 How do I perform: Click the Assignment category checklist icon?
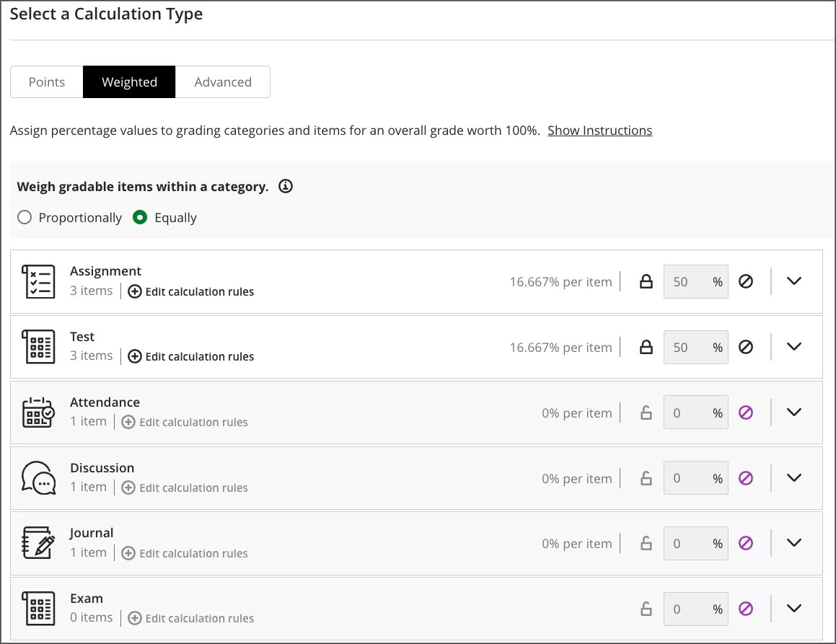38,281
